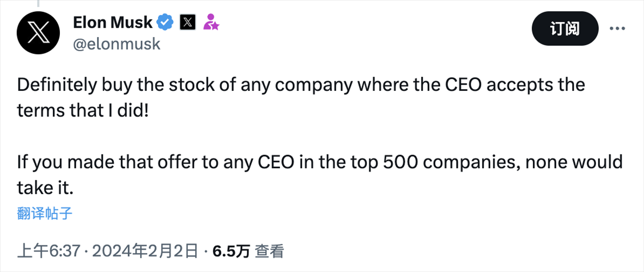Open the Elon Musk display name link
Image resolution: width=644 pixels, height=272 pixels.
coord(113,23)
